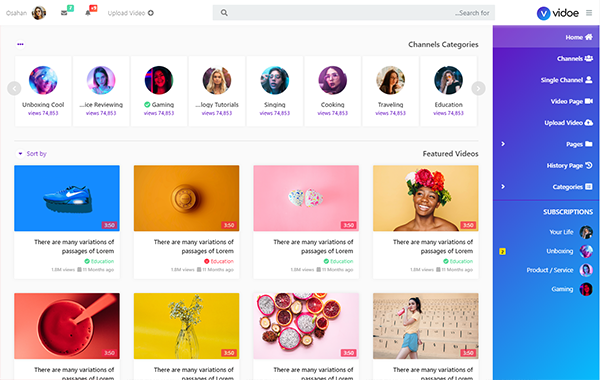Viewport: 600px width, 380px height.
Task: Open Single Channel in sidebar
Action: (x=546, y=80)
